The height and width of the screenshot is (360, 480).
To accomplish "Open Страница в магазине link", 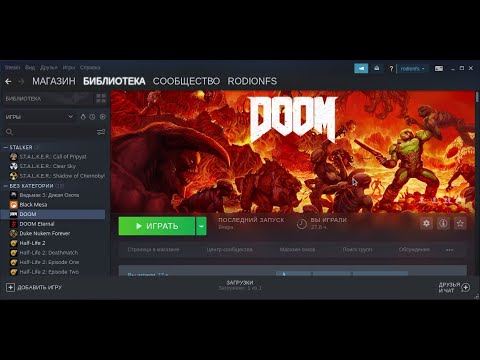I will (153, 250).
